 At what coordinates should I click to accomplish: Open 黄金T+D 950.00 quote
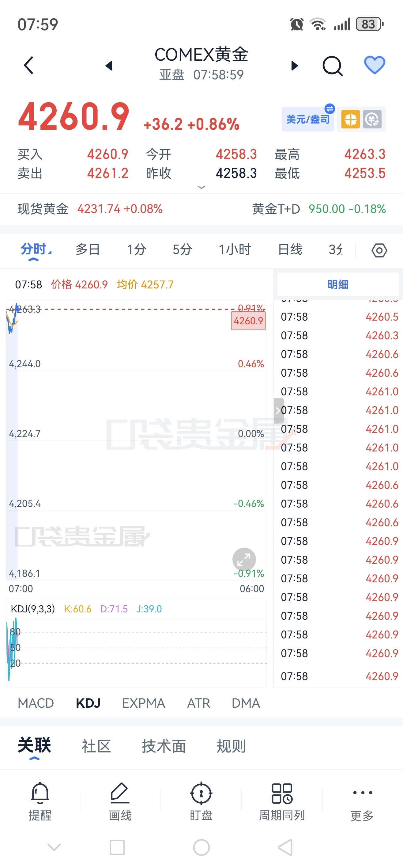pos(319,209)
